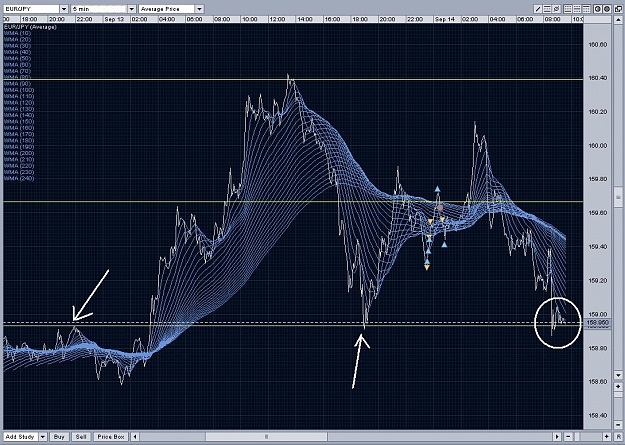The image size is (625, 445).
Task: Click plus button on right price scale
Action: [x=618, y=386]
